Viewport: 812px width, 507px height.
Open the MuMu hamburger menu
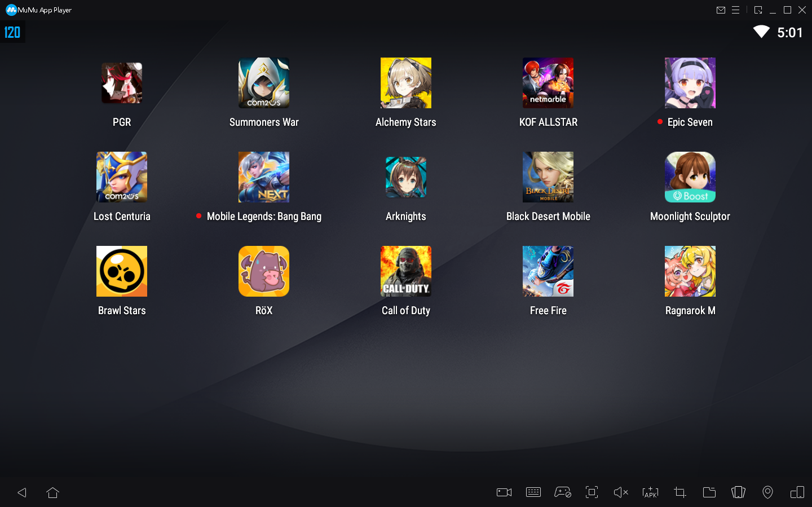(735, 10)
